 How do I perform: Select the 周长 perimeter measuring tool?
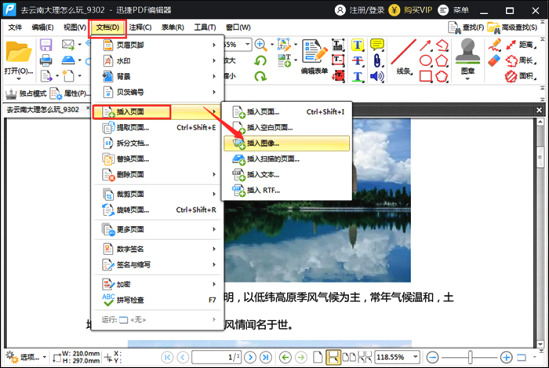click(x=520, y=60)
